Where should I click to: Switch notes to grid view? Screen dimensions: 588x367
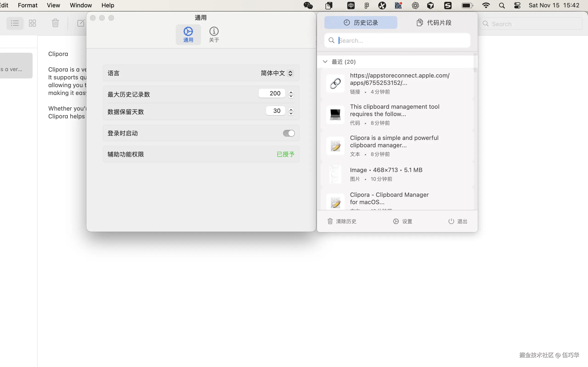tap(32, 23)
